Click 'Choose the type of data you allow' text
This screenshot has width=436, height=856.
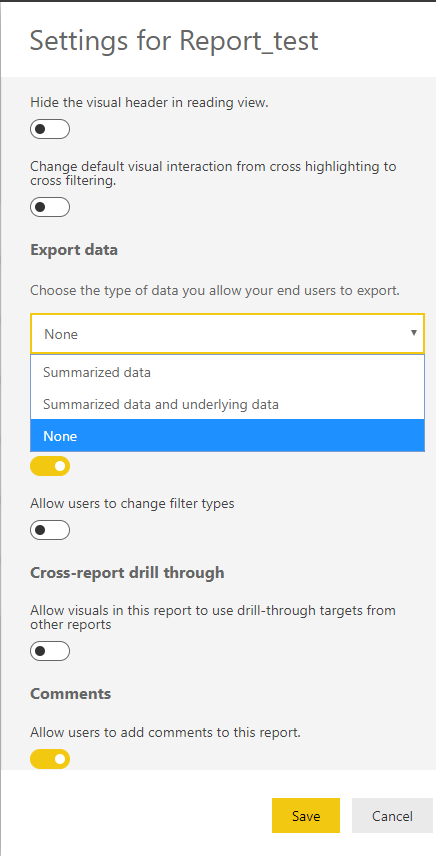click(x=215, y=290)
